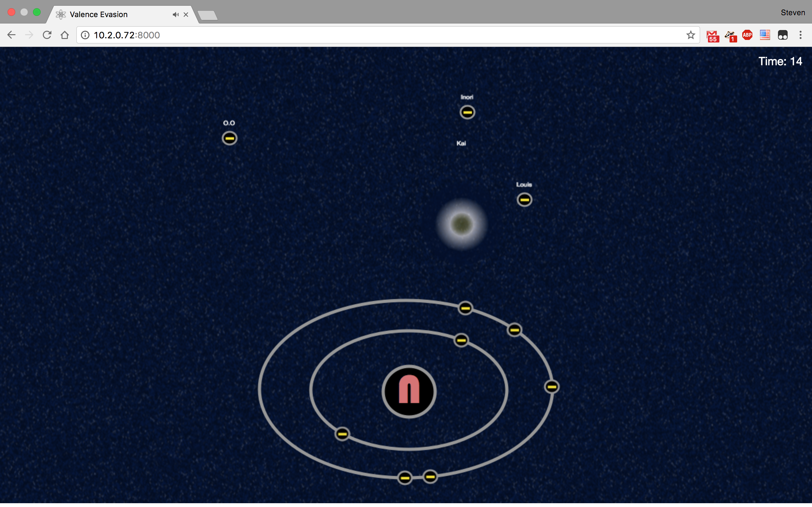Open the Adblock Plus extension
The height and width of the screenshot is (507, 812).
point(747,35)
